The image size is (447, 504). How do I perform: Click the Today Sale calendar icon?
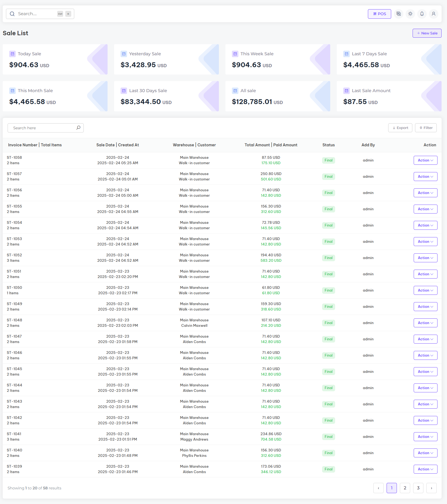tap(12, 54)
